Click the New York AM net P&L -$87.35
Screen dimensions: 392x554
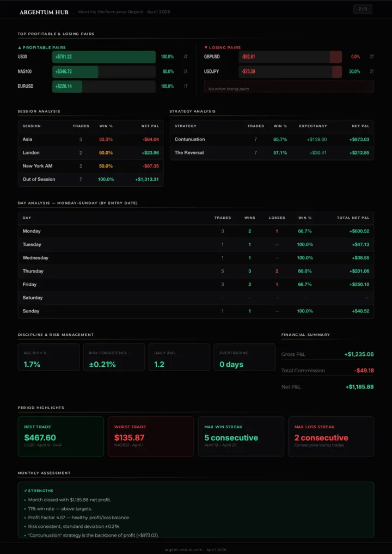(151, 166)
